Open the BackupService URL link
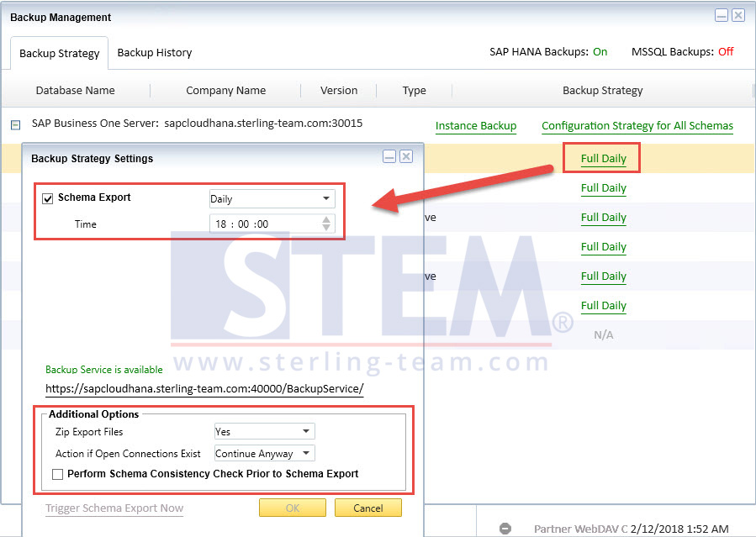The image size is (756, 537). (204, 388)
